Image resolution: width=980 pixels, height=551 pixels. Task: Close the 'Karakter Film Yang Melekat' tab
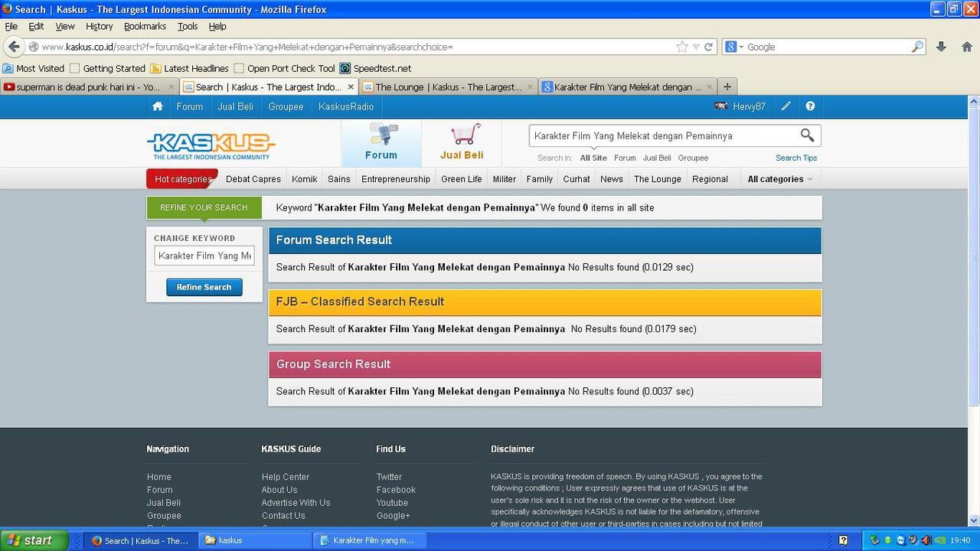(x=709, y=87)
